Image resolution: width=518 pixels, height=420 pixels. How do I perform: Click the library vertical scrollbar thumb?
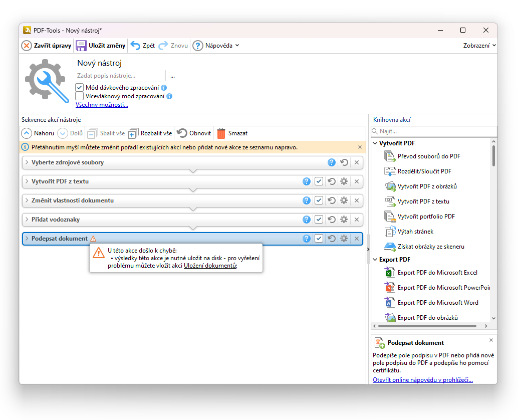493,156
